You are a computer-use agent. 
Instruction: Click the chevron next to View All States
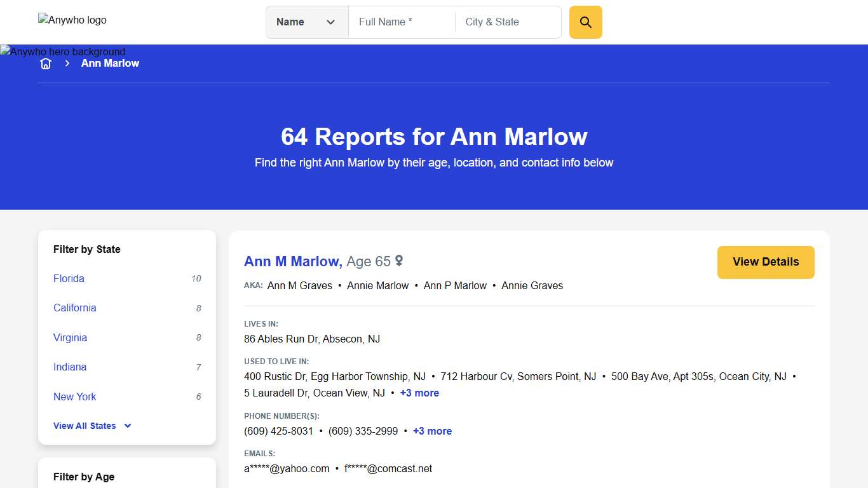point(127,426)
